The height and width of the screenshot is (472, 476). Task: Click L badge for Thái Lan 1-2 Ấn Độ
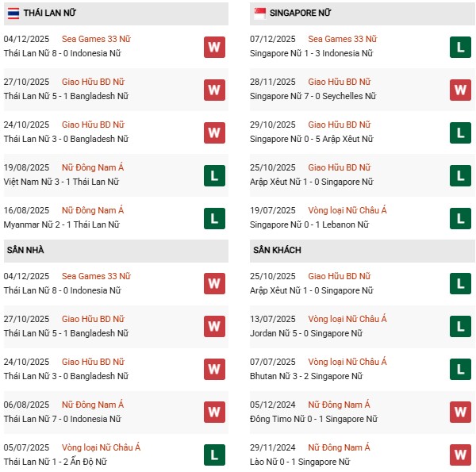point(213,455)
